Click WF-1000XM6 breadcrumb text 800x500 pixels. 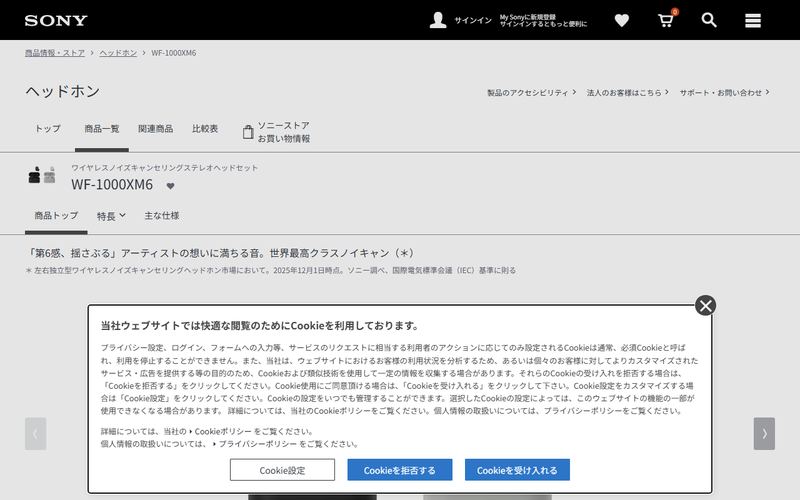coord(173,53)
